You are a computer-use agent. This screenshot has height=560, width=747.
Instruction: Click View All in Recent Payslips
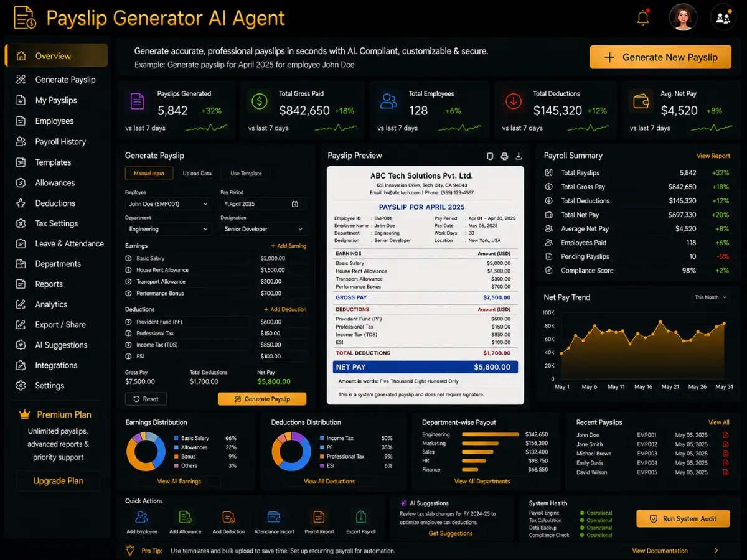pos(719,422)
